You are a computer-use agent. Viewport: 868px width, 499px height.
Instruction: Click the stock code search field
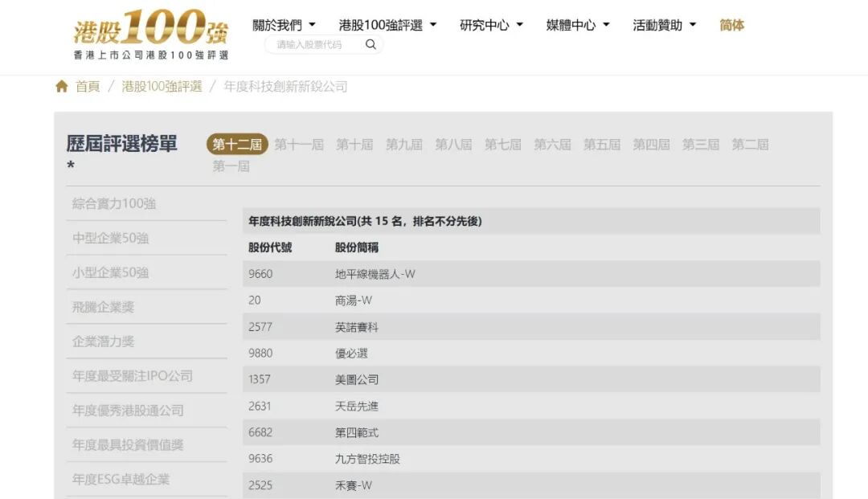[x=324, y=44]
